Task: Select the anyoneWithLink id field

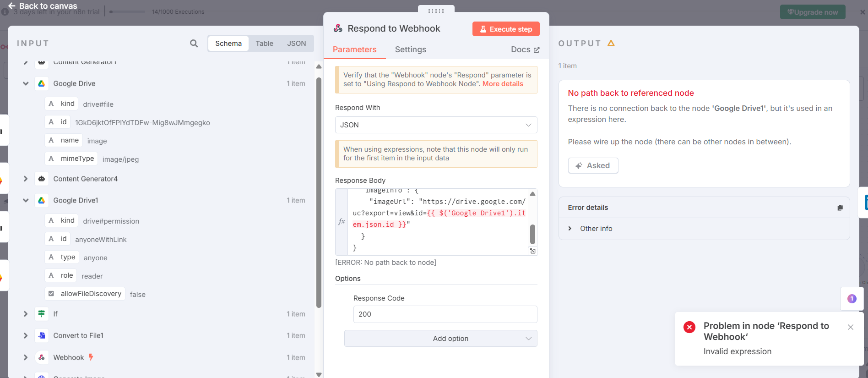Action: pos(58,239)
